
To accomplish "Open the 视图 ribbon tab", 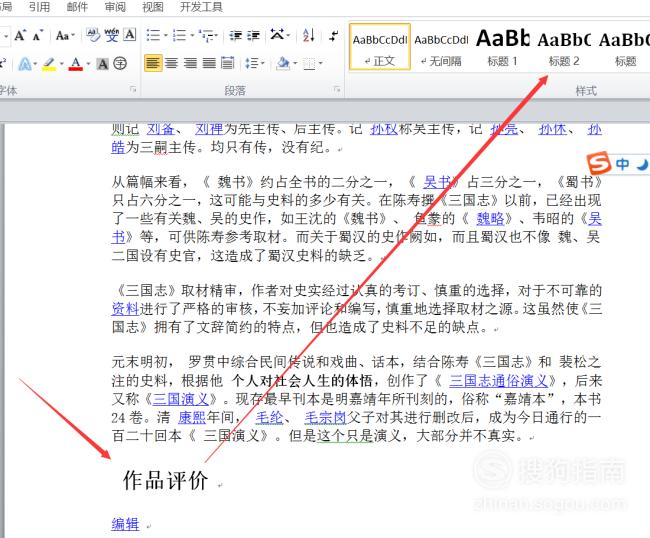I will tap(153, 7).
